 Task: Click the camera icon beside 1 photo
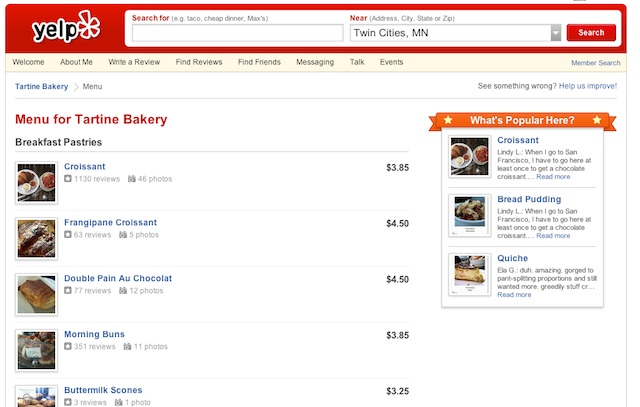coord(118,403)
